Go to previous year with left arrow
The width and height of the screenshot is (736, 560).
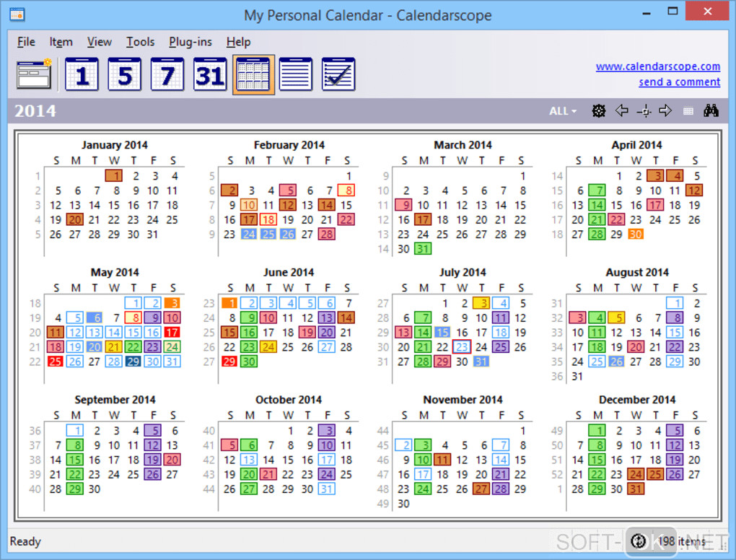[x=621, y=111]
